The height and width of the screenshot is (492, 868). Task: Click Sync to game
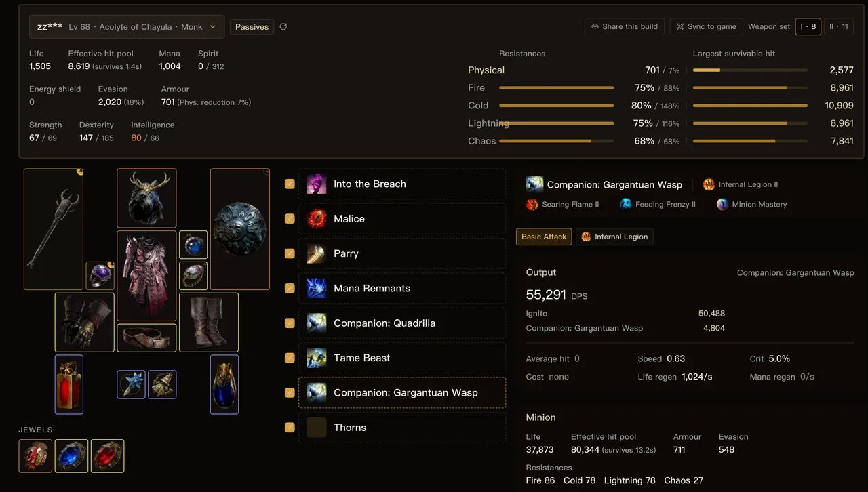[x=706, y=27]
